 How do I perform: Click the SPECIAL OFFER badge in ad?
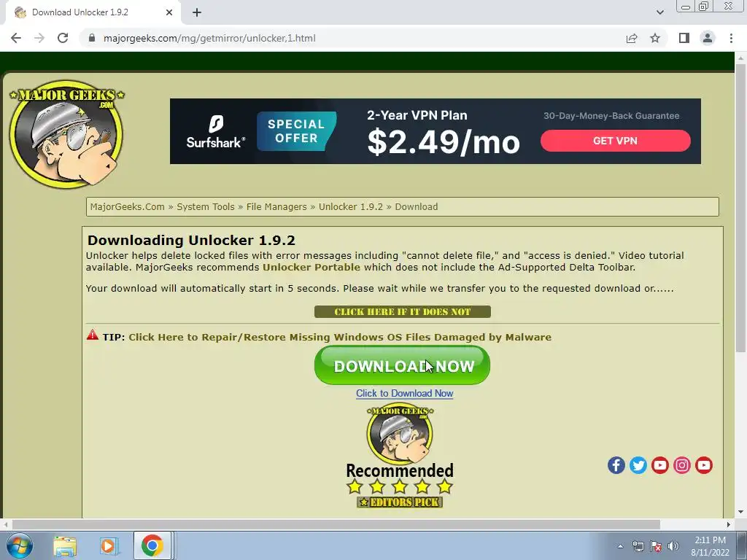[296, 131]
